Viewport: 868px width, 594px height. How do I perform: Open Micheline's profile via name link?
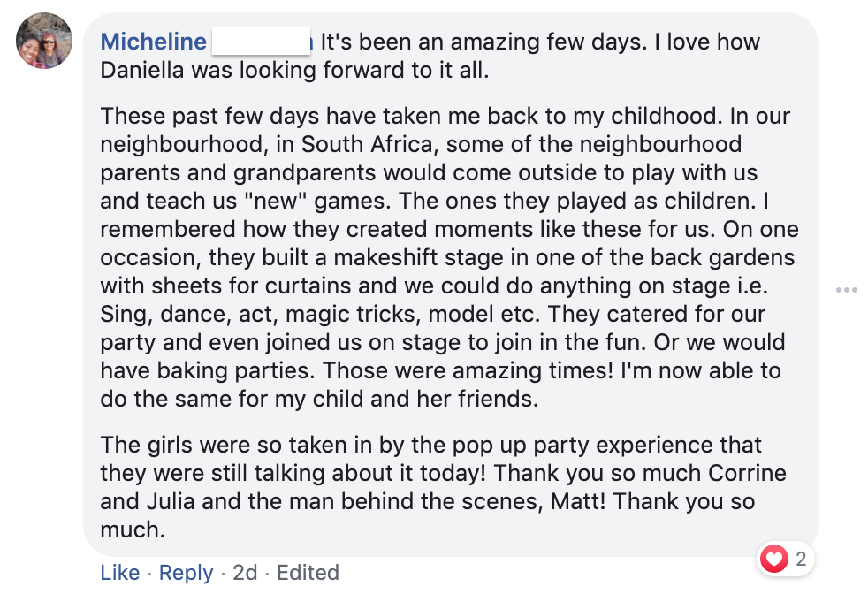pos(154,42)
